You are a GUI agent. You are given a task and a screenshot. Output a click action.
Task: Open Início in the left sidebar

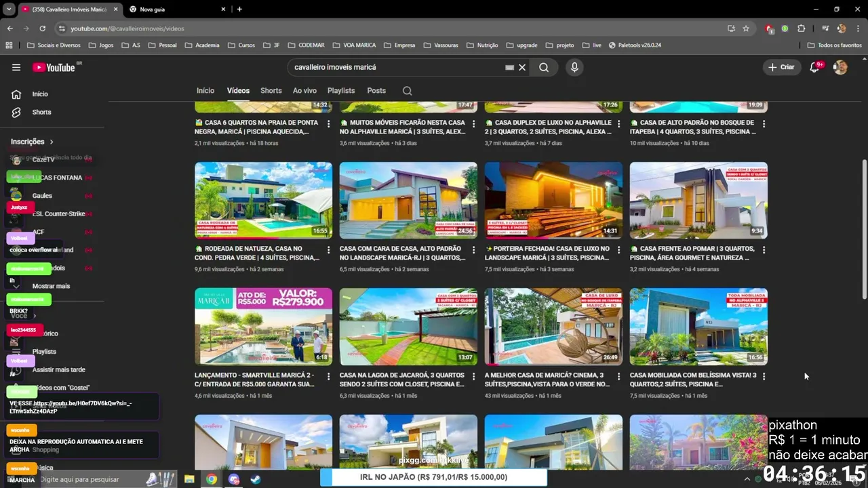39,94
